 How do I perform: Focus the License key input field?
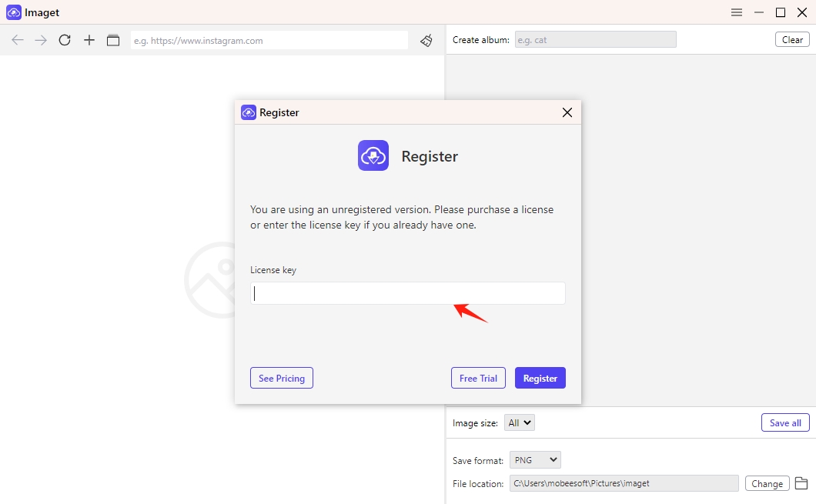click(x=407, y=293)
